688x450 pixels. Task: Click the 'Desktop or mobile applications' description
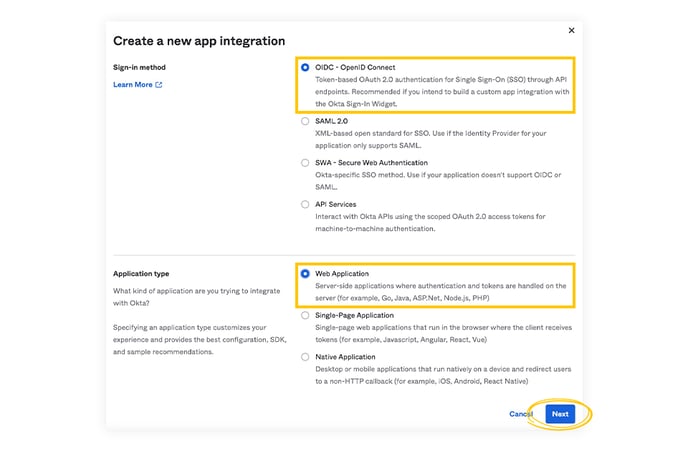pyautogui.click(x=443, y=375)
